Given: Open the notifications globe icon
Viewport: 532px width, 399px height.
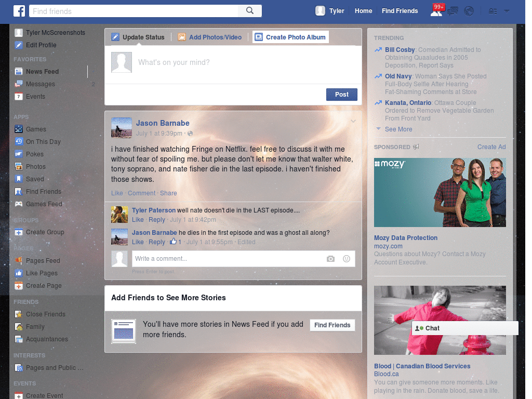Looking at the screenshot, I should tap(469, 10).
